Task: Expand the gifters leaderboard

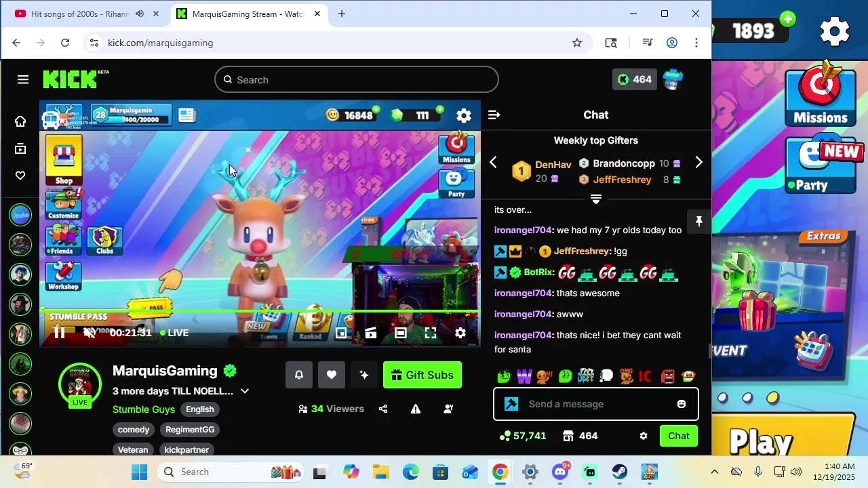Action: coord(595,199)
